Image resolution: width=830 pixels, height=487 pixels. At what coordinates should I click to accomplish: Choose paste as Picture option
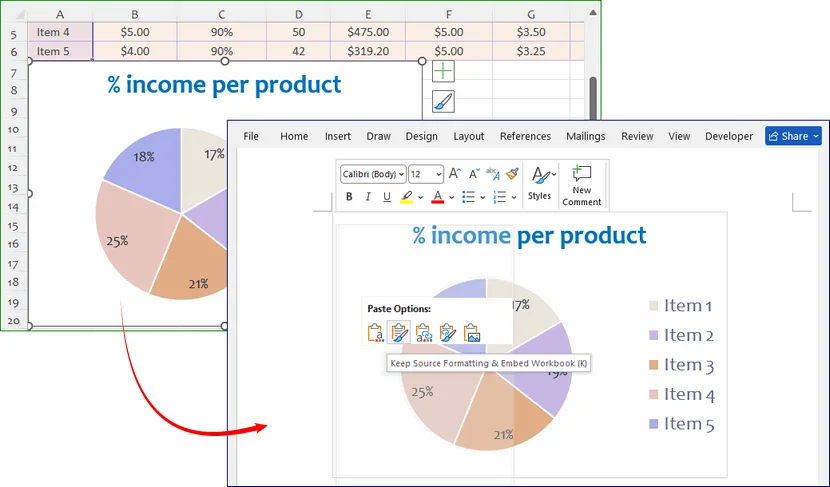tap(472, 332)
